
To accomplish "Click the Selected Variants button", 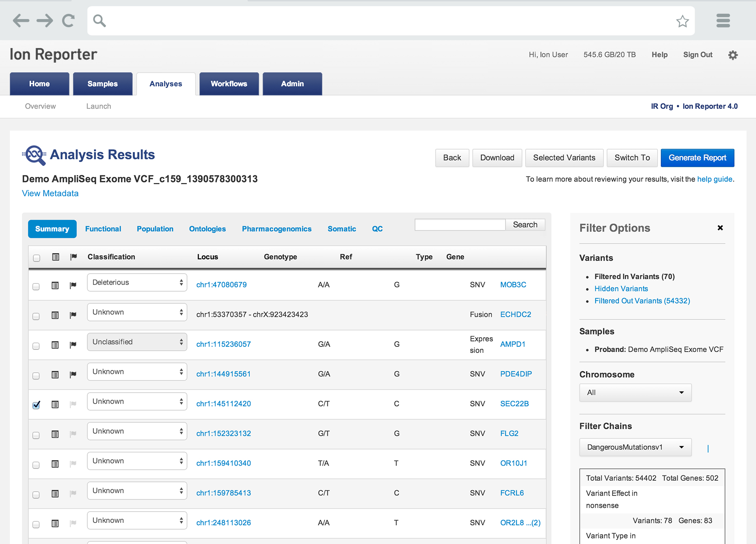I will [x=564, y=158].
